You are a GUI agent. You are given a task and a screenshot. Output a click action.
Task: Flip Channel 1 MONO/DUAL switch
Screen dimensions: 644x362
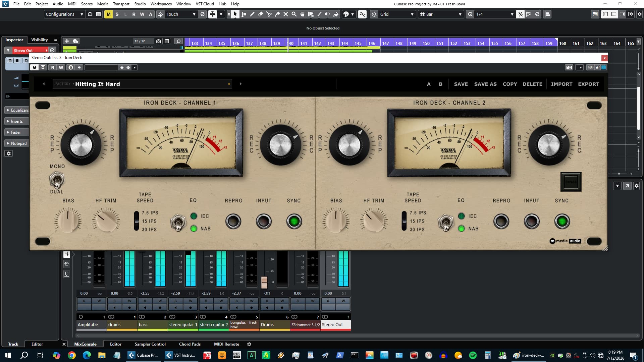(x=57, y=180)
